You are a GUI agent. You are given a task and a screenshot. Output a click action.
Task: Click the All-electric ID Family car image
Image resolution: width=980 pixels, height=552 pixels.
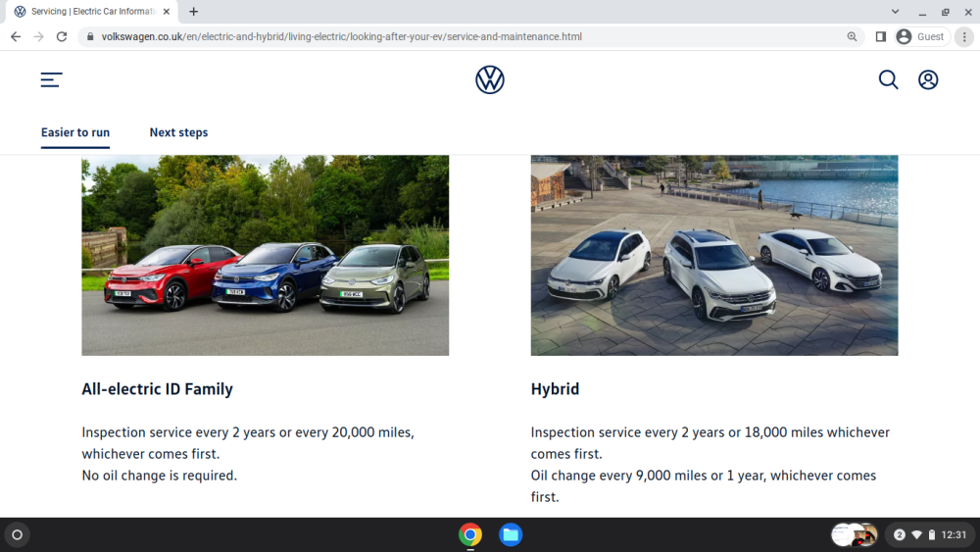click(265, 255)
